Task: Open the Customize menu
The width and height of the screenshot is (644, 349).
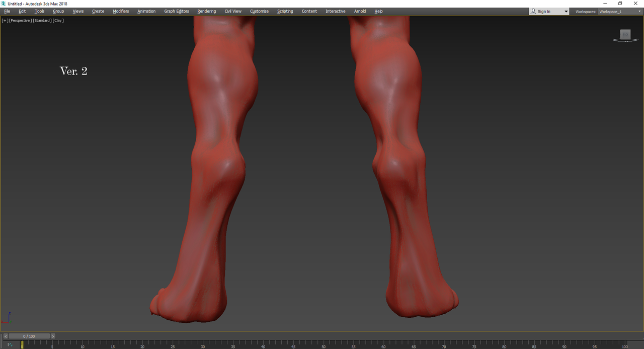Action: 259,11
